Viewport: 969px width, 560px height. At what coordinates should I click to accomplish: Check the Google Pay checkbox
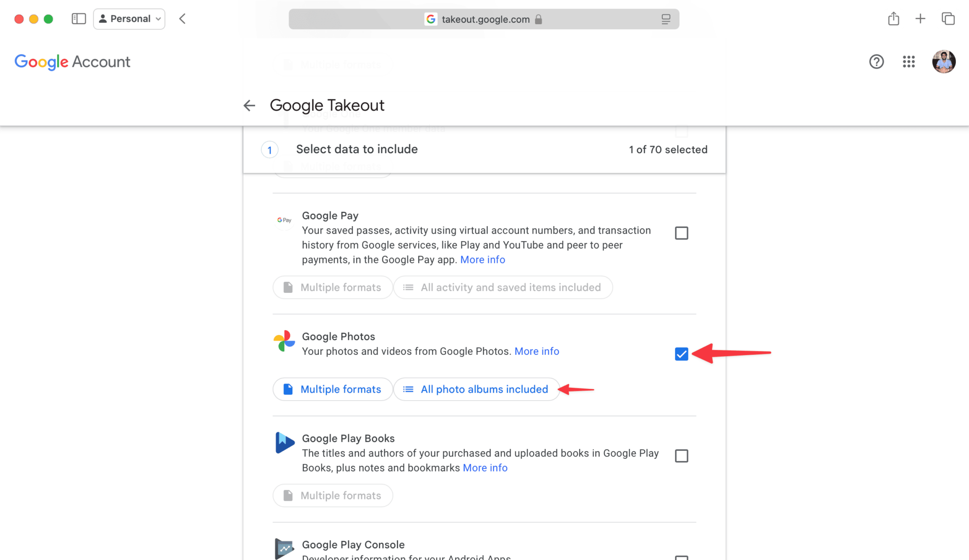tap(681, 233)
